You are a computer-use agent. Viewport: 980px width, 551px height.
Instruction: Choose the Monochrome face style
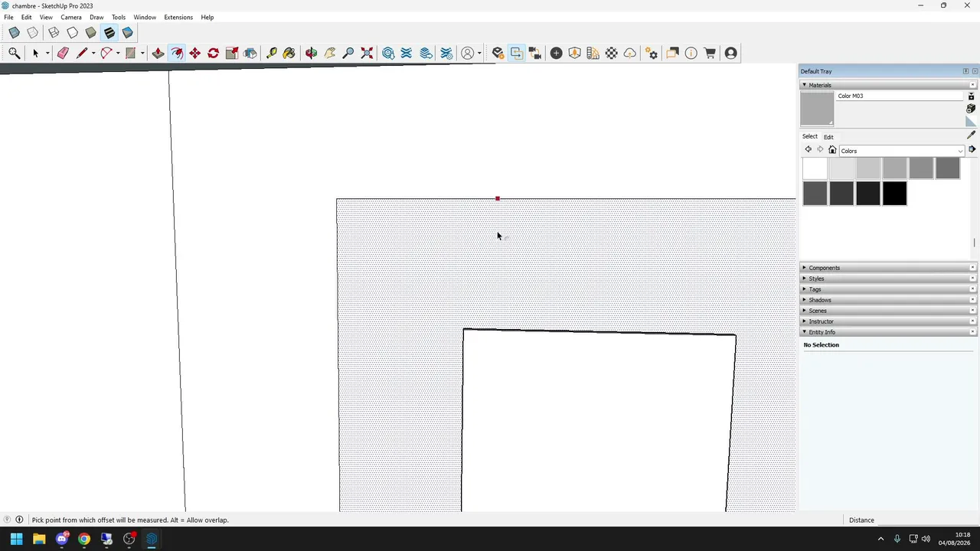(127, 33)
